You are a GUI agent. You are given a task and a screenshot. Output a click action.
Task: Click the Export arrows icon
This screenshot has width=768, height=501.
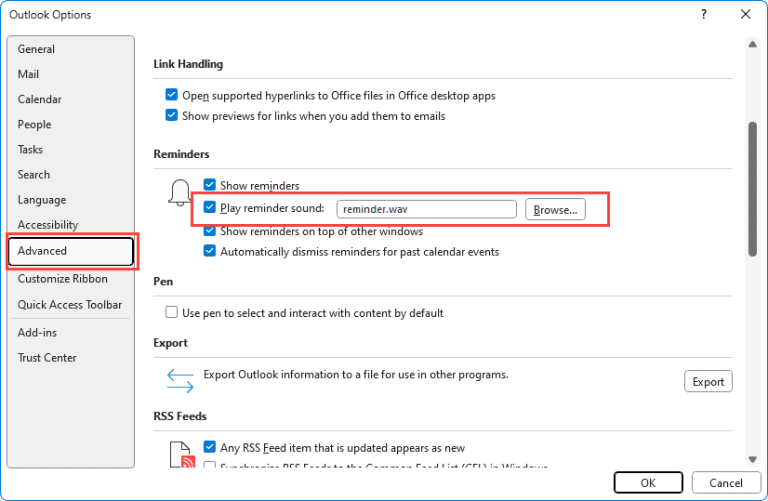180,381
